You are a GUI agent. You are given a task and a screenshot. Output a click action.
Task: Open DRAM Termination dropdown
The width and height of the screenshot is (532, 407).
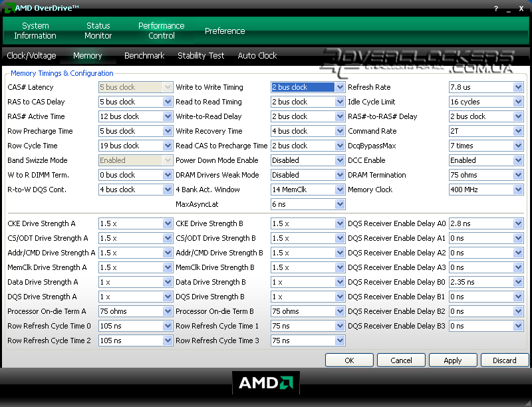518,175
